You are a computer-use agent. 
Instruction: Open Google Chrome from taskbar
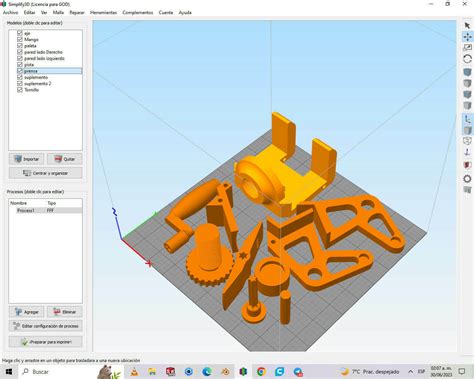(261, 371)
